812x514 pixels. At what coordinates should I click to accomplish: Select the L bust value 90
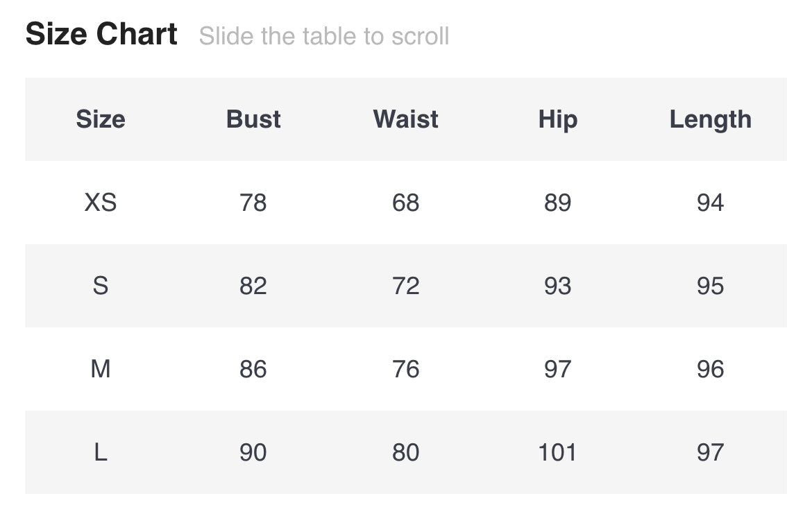pos(253,452)
